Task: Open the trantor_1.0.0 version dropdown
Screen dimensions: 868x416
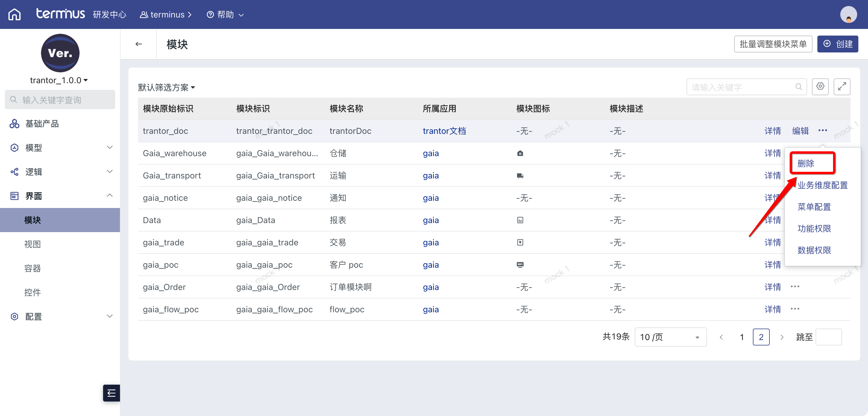Action: tap(59, 80)
